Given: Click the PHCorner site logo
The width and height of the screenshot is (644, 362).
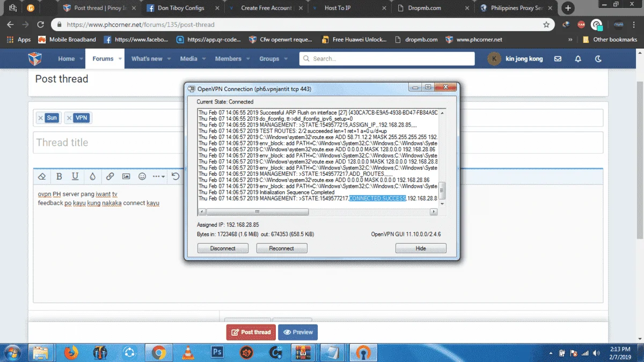Looking at the screenshot, I should [35, 58].
